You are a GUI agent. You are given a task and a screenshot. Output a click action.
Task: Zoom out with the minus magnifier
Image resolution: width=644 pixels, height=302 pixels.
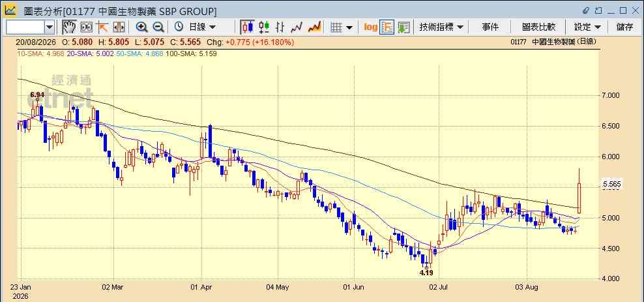click(158, 27)
